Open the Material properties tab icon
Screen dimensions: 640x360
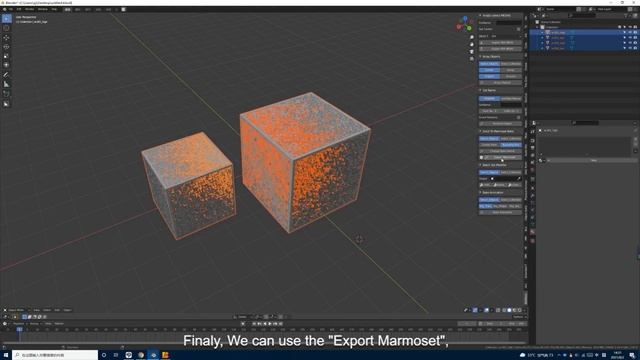click(x=532, y=232)
